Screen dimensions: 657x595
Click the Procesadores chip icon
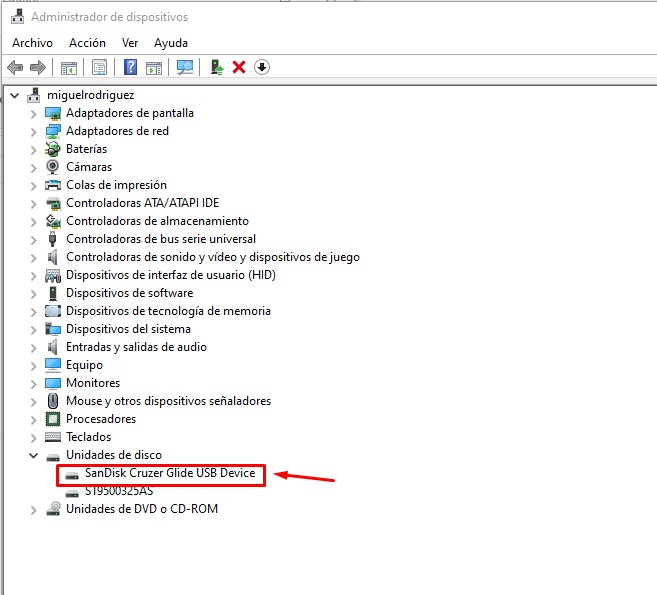tap(53, 419)
